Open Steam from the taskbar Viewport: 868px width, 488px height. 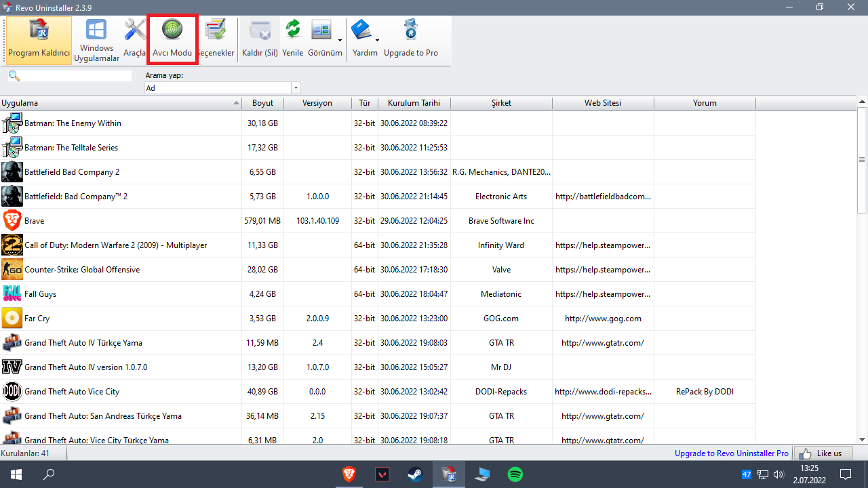415,474
